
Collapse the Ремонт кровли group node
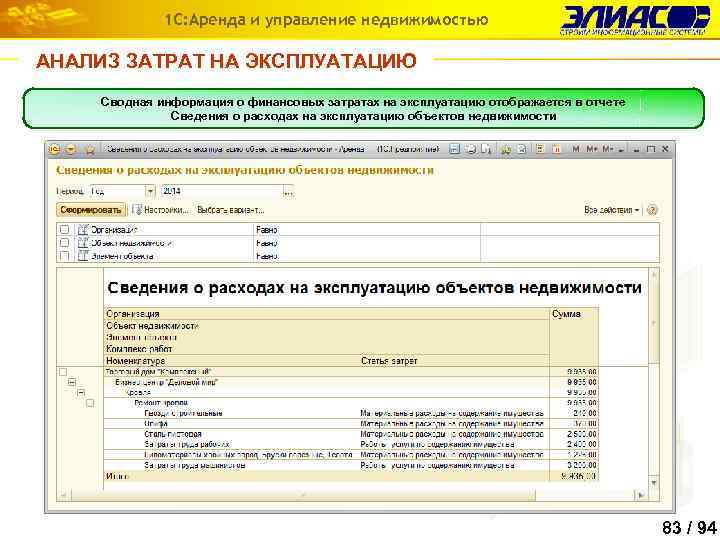(x=90, y=403)
